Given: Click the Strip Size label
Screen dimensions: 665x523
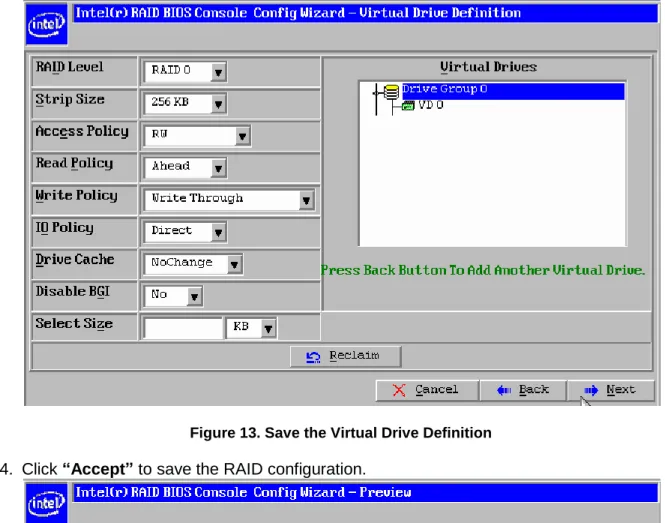Looking at the screenshot, I should [x=70, y=100].
